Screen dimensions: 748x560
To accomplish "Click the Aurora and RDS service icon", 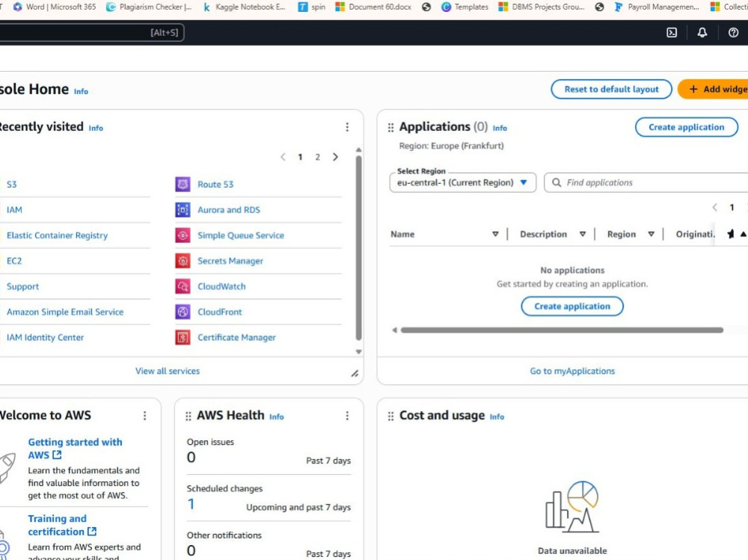I will 183,210.
